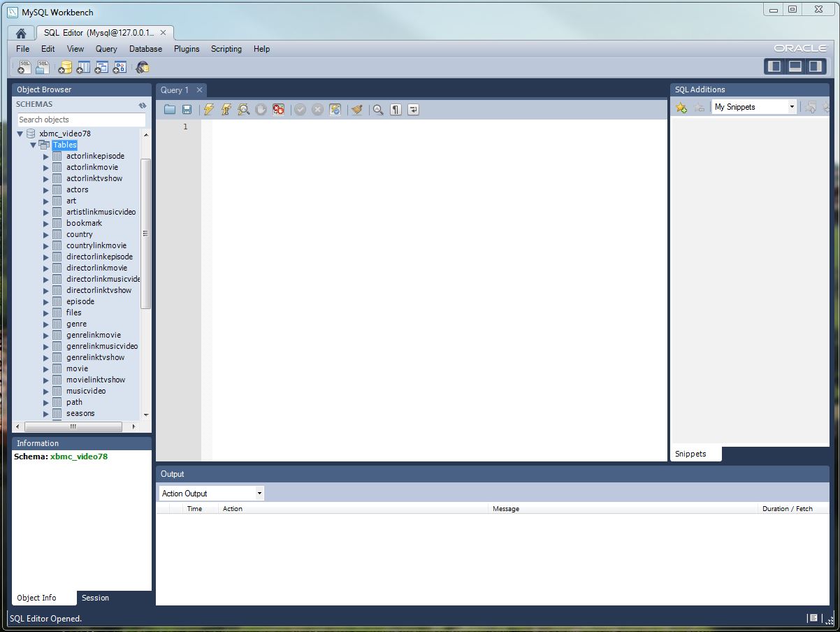Screen dimensions: 840x632
Task: Collapse the xbmc_video78 schema node
Action: coord(20,134)
